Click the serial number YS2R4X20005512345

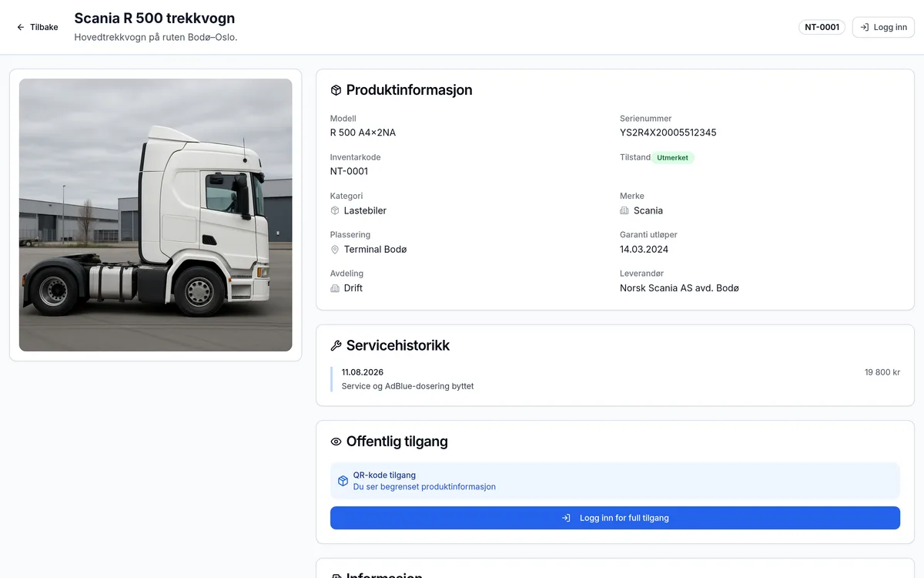[x=668, y=133]
